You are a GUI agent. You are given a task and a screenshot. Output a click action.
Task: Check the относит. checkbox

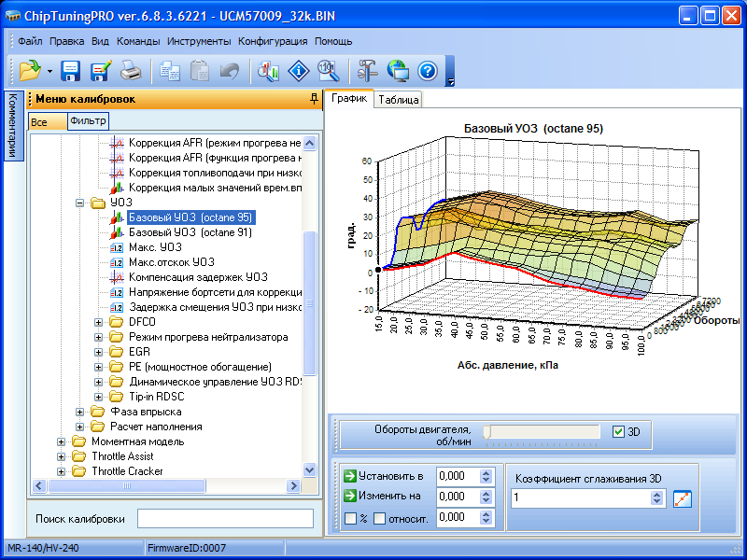click(x=379, y=518)
